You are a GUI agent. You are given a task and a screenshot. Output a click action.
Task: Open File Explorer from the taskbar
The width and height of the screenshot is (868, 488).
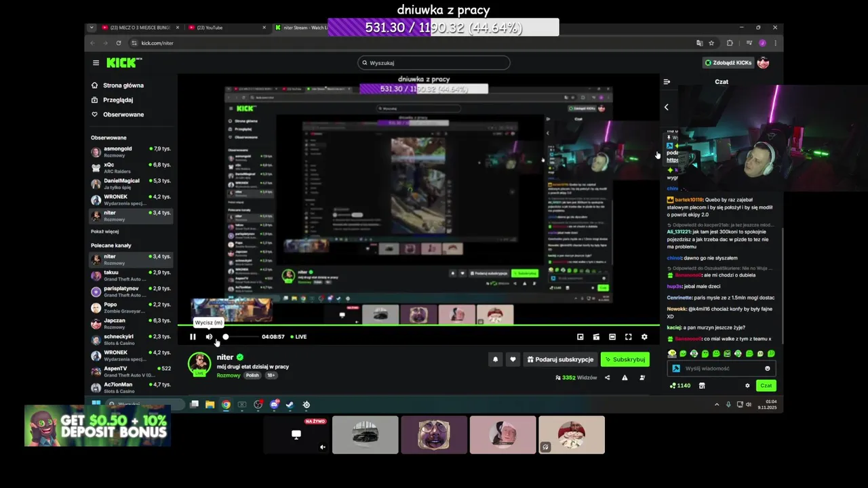pos(210,405)
